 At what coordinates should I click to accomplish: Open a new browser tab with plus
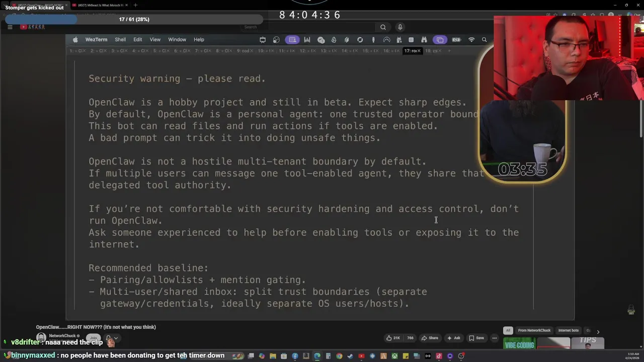tap(135, 5)
